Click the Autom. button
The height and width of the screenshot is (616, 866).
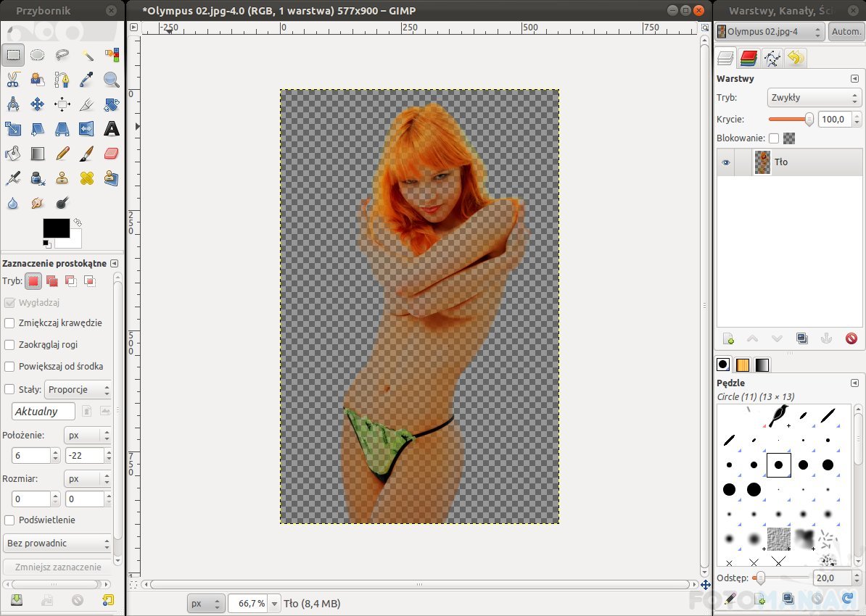pos(846,32)
